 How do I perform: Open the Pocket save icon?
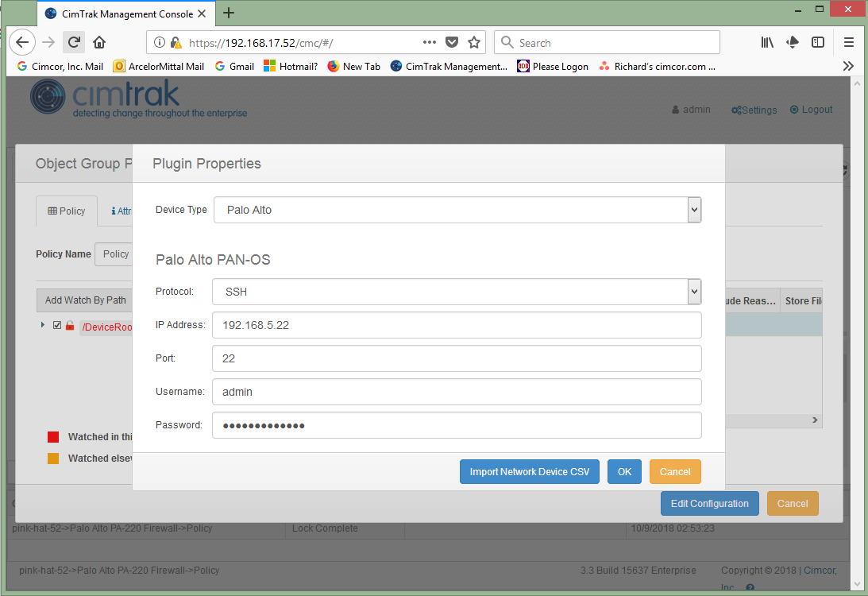452,42
